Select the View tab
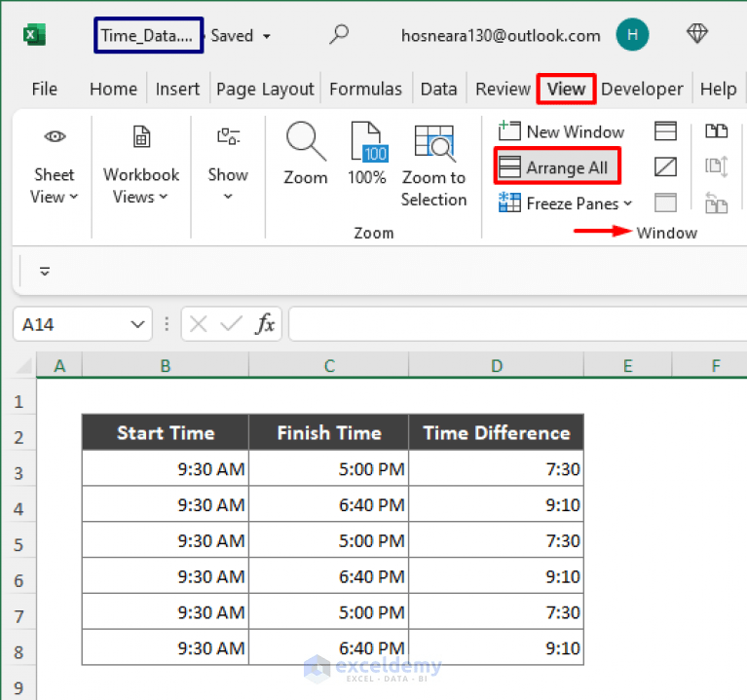This screenshot has height=700, width=747. (x=566, y=89)
